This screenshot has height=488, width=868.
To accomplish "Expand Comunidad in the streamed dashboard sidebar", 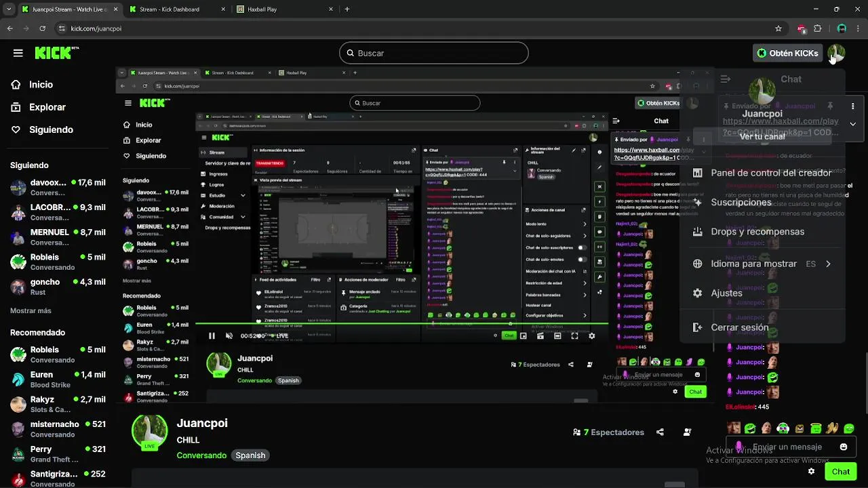I will point(243,217).
